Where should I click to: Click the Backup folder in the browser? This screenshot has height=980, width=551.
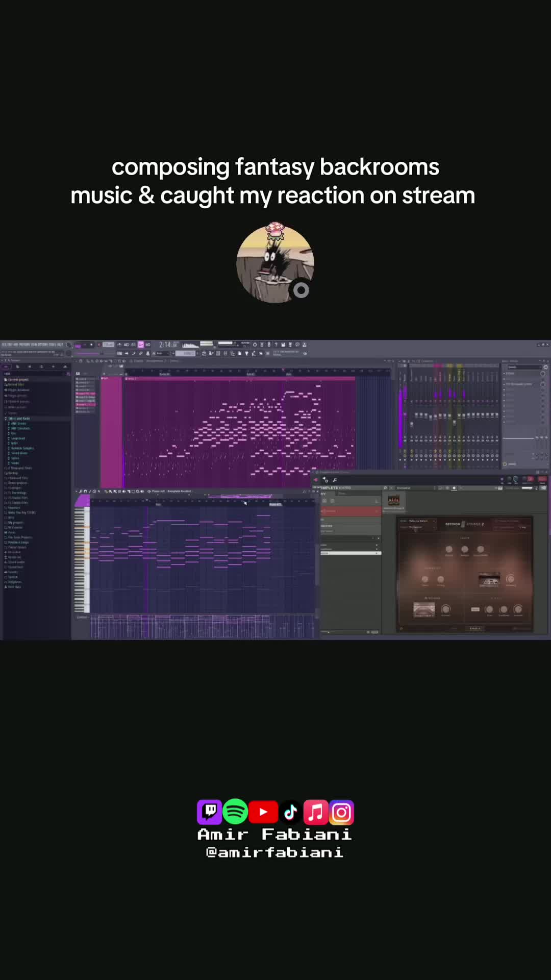click(x=12, y=473)
